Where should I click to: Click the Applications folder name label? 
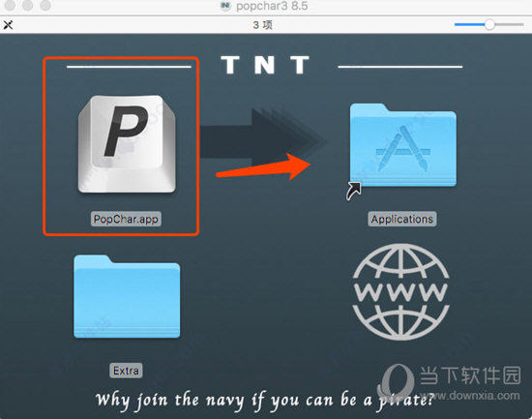[x=402, y=219]
